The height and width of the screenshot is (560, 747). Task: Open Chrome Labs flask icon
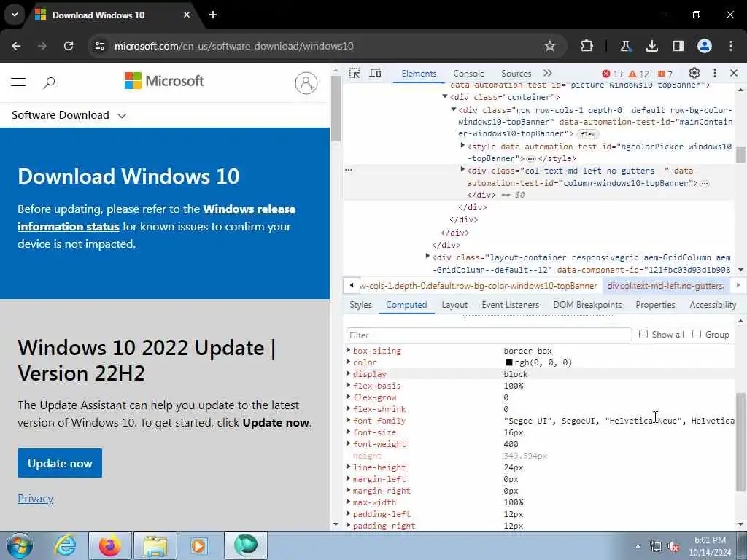click(x=625, y=46)
